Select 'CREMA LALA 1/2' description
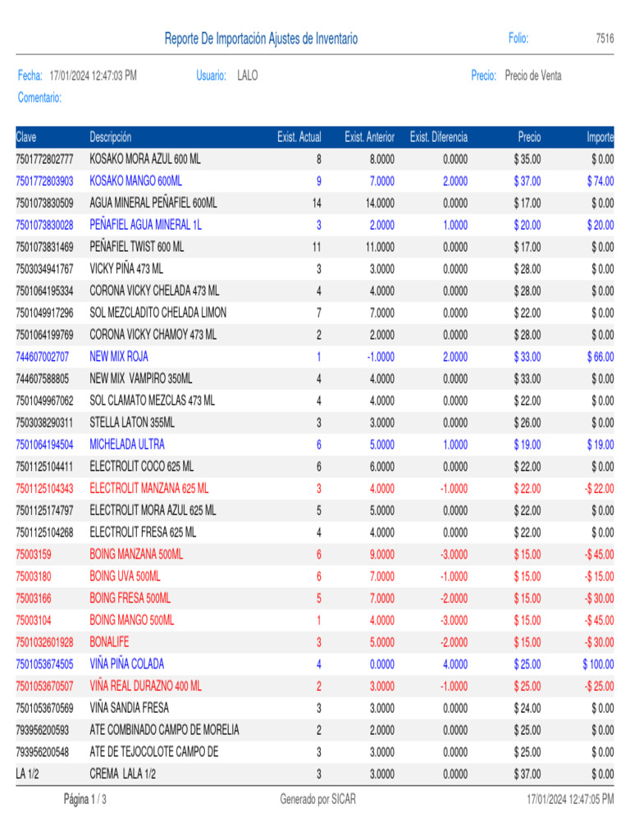 (123, 774)
